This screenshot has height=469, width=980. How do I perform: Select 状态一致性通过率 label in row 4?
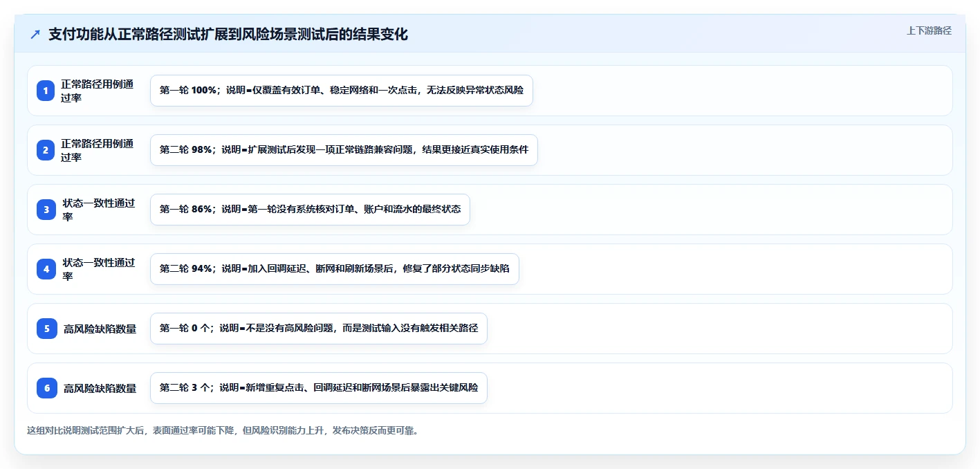(x=99, y=269)
